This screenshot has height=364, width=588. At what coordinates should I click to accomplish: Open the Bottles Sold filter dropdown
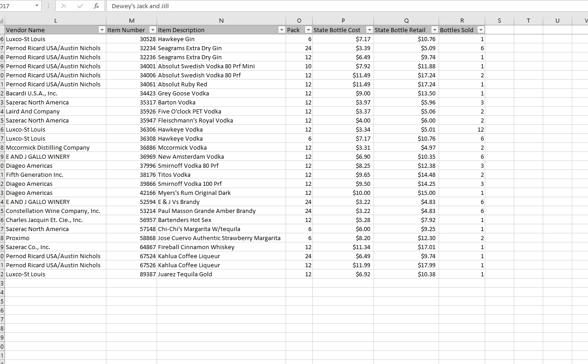tap(480, 30)
